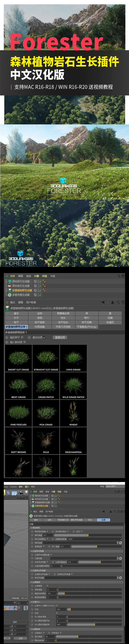The image size is (129, 644).
Task: Click the magnifier icon in the 多重植物群生成器 attribute header
Action: click(x=118, y=302)
